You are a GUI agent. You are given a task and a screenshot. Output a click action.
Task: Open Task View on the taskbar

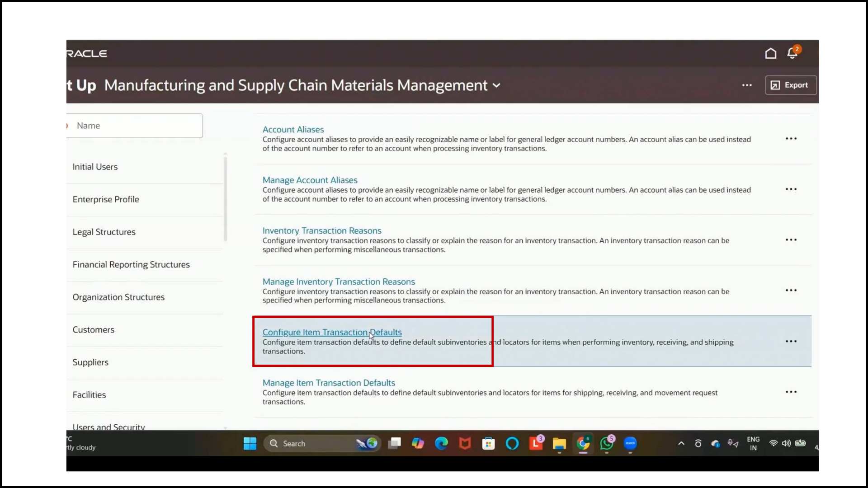pos(395,443)
